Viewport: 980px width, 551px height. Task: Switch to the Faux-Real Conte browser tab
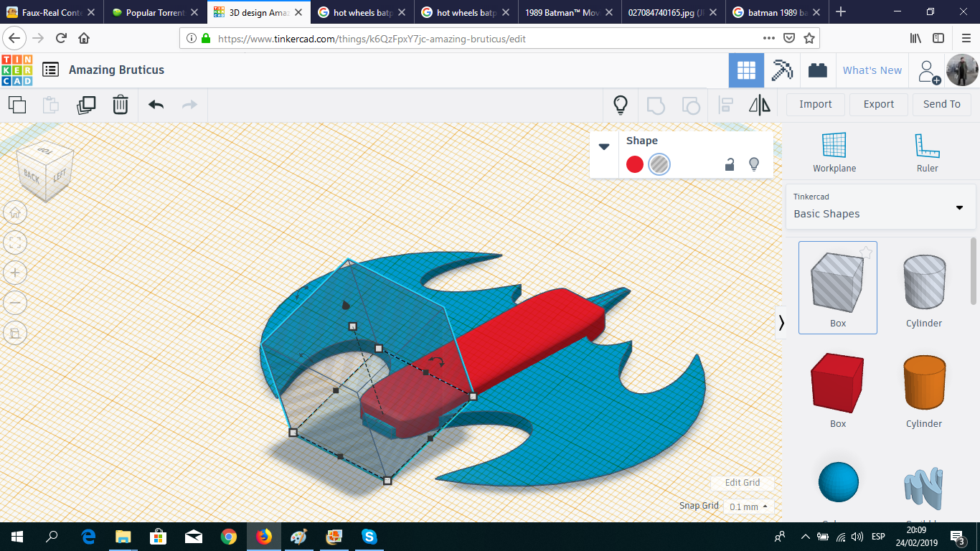point(52,12)
